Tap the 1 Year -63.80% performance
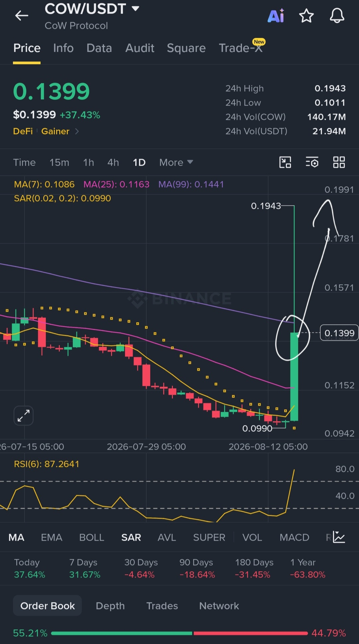Screen dimensions: 359x644 [307, 569]
